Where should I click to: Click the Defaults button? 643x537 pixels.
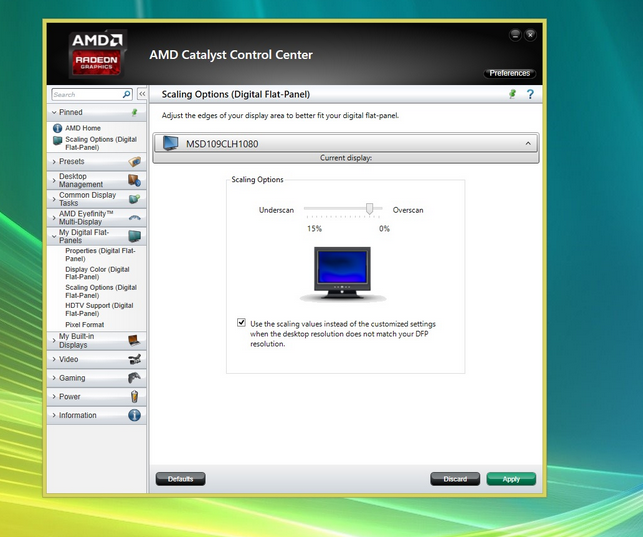180,479
